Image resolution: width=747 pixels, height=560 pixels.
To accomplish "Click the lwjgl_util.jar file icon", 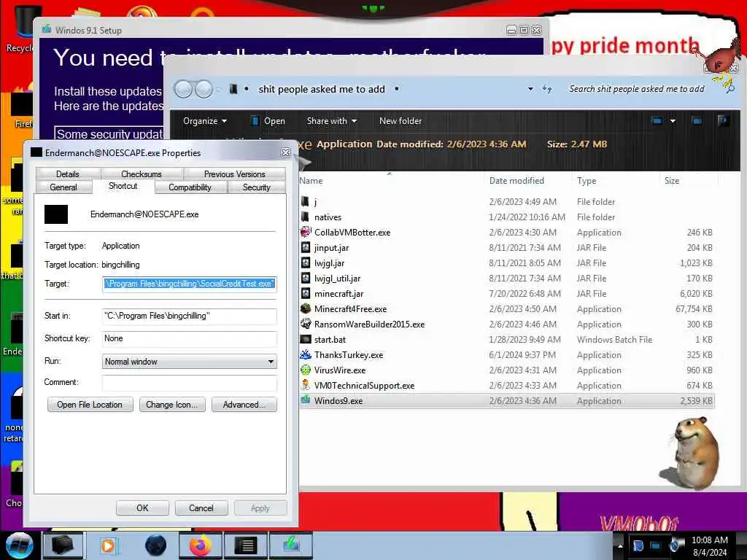I will click(x=306, y=278).
